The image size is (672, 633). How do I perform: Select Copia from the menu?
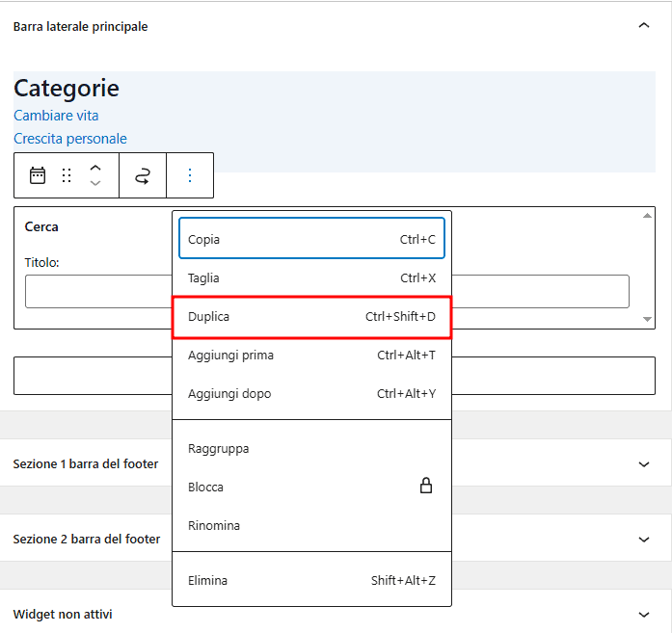[x=311, y=239]
